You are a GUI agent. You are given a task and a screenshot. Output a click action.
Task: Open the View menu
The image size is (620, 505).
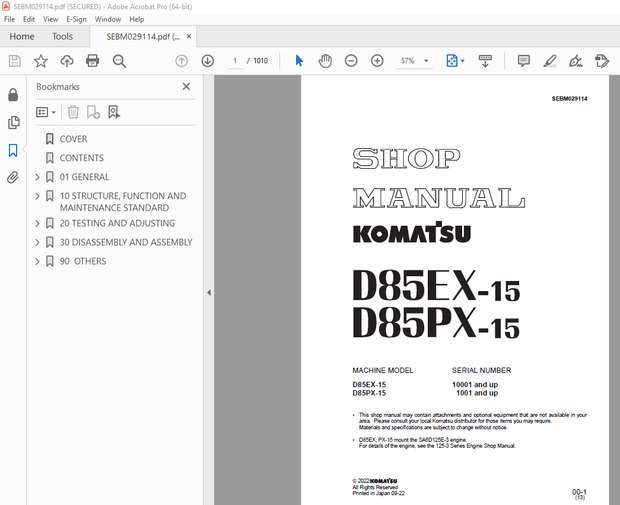point(51,19)
